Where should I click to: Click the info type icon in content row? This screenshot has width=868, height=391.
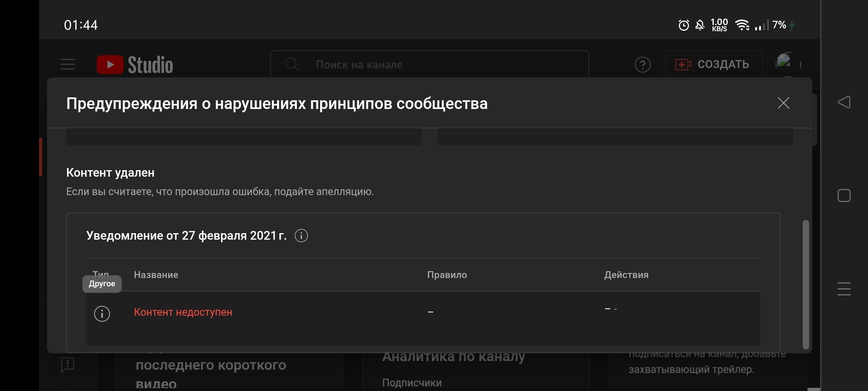tap(102, 314)
